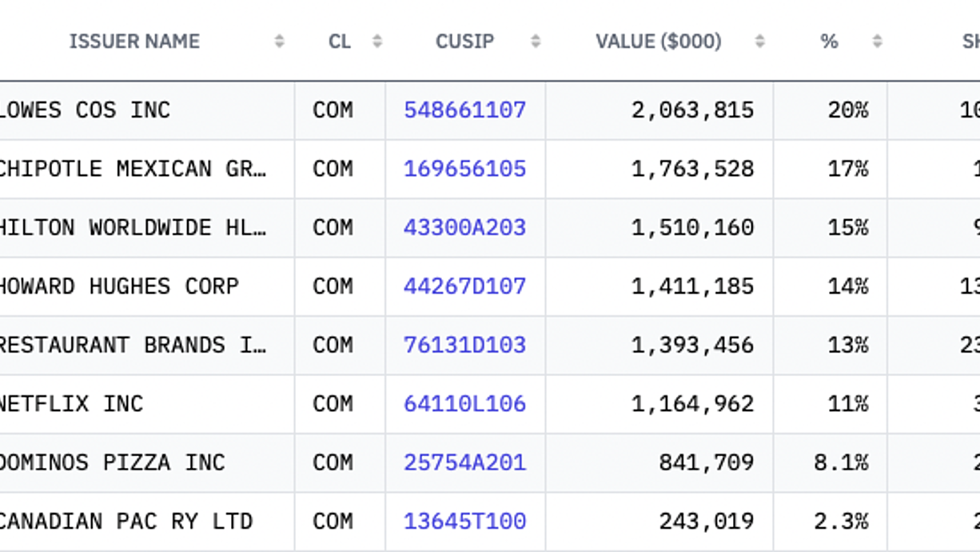Select the VALUE ($000) column header label
The width and height of the screenshot is (980, 552).
coord(659,42)
